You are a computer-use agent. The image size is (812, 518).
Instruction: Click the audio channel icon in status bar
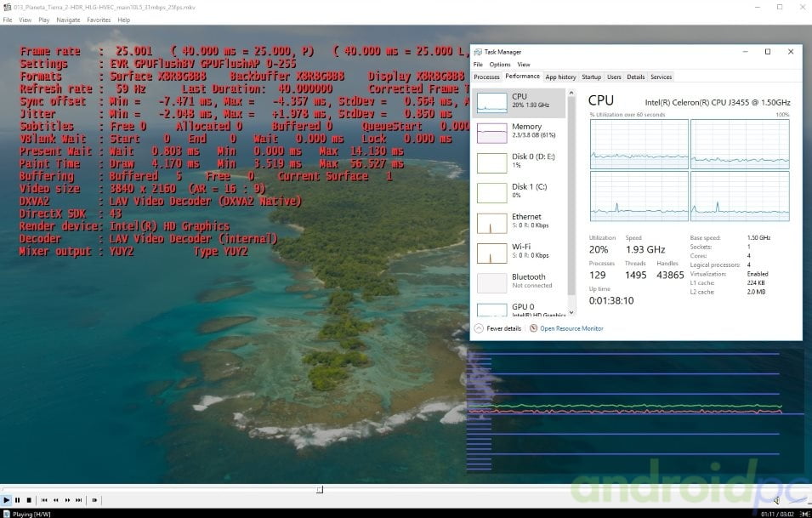click(805, 514)
